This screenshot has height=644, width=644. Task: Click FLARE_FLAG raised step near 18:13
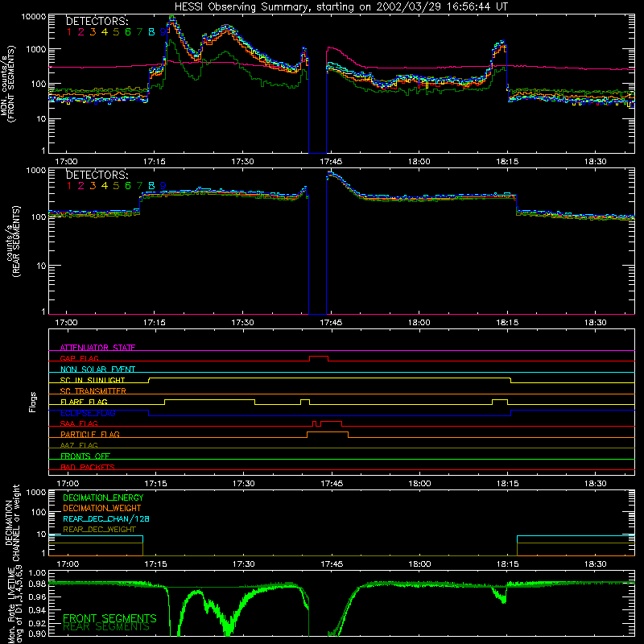(500, 400)
